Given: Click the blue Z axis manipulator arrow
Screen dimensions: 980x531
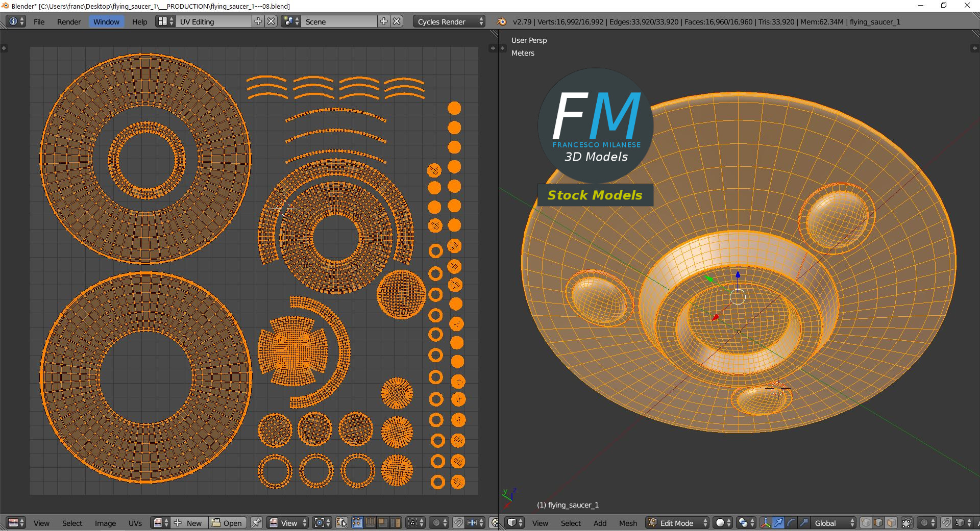Looking at the screenshot, I should point(738,276).
